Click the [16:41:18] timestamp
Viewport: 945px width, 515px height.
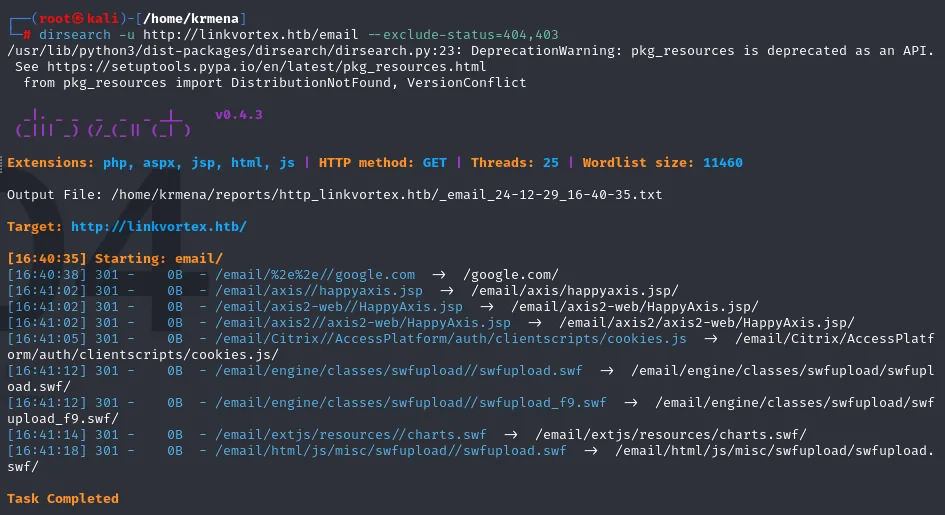tap(47, 451)
